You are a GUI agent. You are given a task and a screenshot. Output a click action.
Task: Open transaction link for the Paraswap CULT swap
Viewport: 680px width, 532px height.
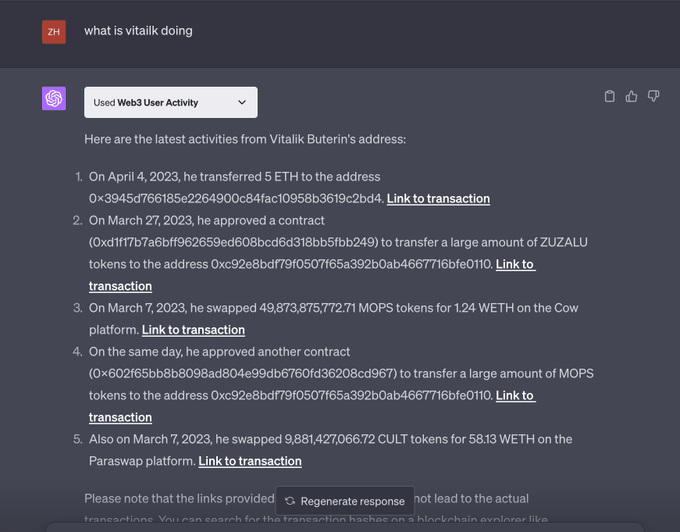[x=250, y=461]
